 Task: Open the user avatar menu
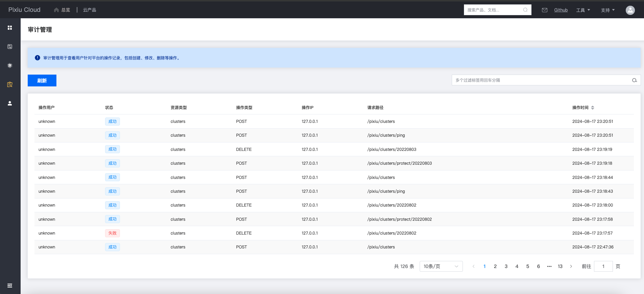(630, 10)
